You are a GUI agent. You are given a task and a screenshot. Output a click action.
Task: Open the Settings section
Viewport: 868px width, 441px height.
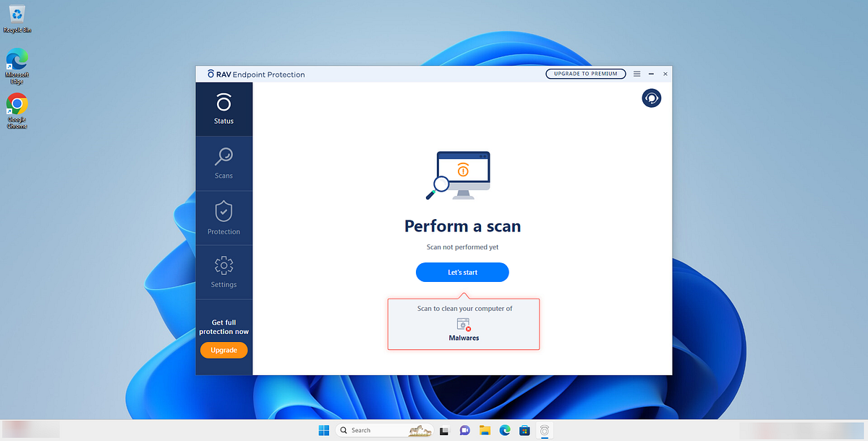224,273
